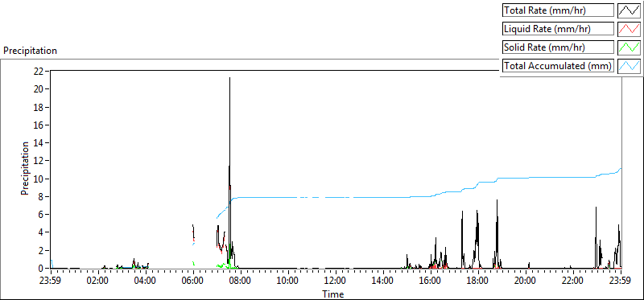Click the 18 value on the Y axis
This screenshot has width=644, height=300.
[39, 107]
